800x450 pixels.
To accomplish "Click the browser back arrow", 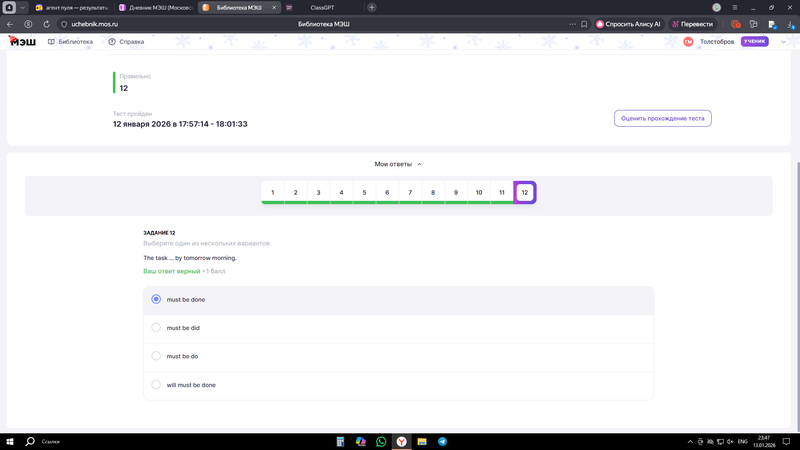I will 10,24.
